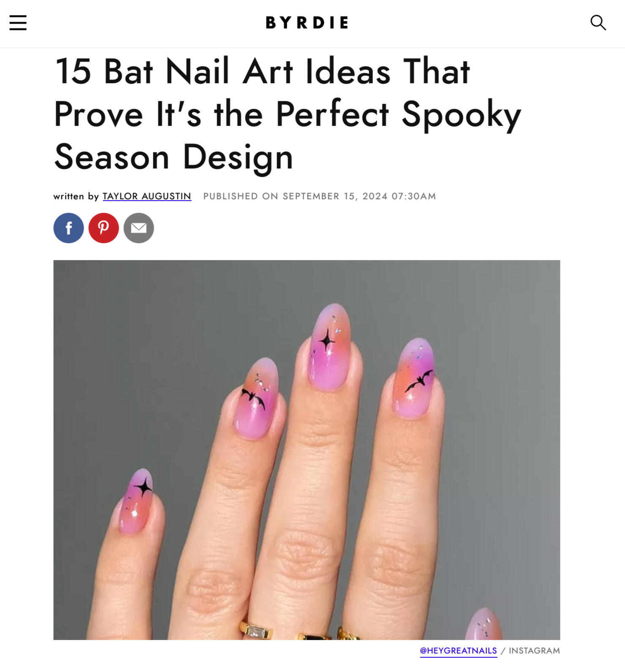Open site search with magnifier icon

point(598,23)
